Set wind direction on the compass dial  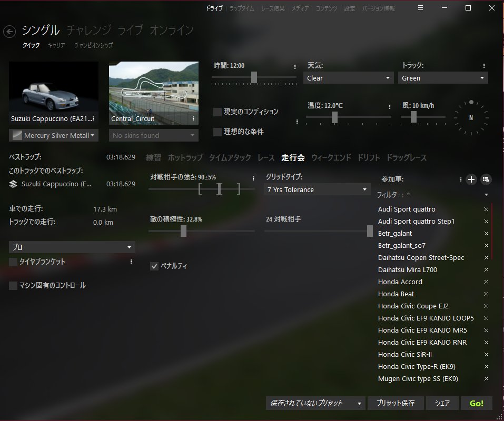pos(471,118)
